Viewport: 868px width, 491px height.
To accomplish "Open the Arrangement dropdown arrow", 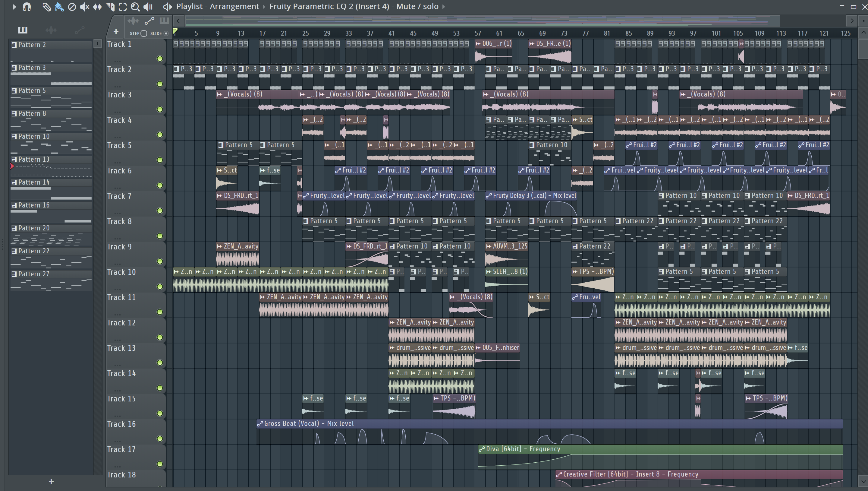I will click(x=264, y=6).
